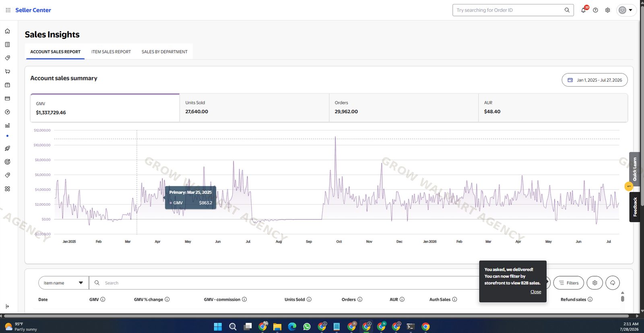Click the table vertical scrollbar thumb

point(623,298)
